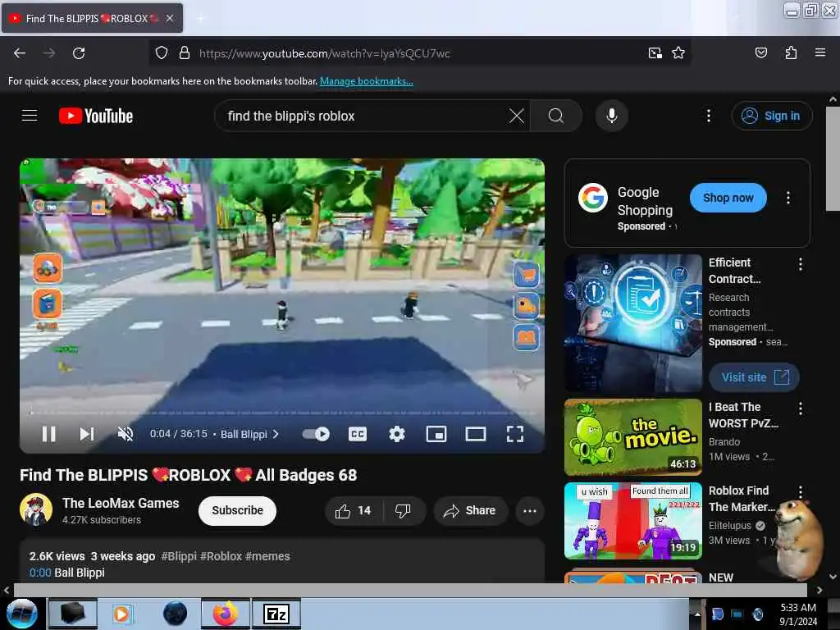Open YouTube settings three-dot menu
The width and height of the screenshot is (840, 630).
(x=709, y=116)
